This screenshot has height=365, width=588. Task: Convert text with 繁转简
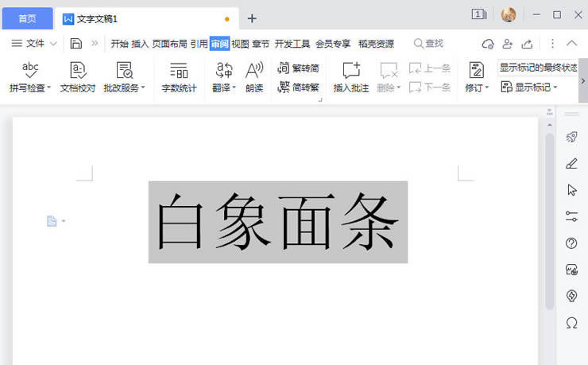[298, 68]
